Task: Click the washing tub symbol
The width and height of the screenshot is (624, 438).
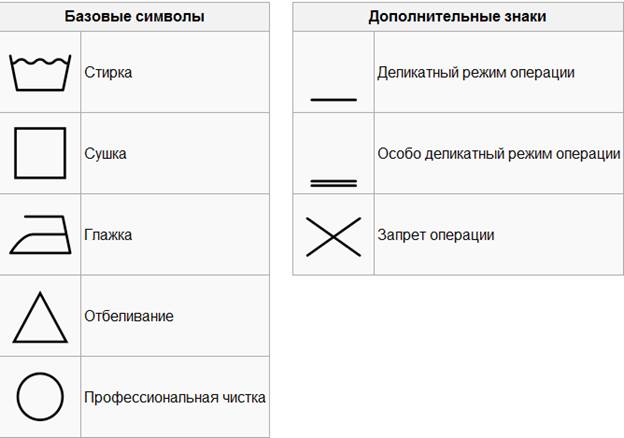Action: tap(40, 73)
